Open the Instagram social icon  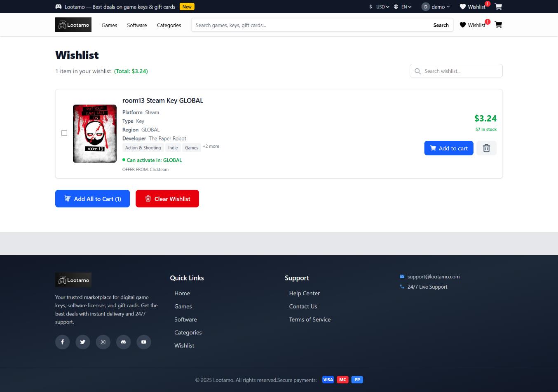(103, 342)
